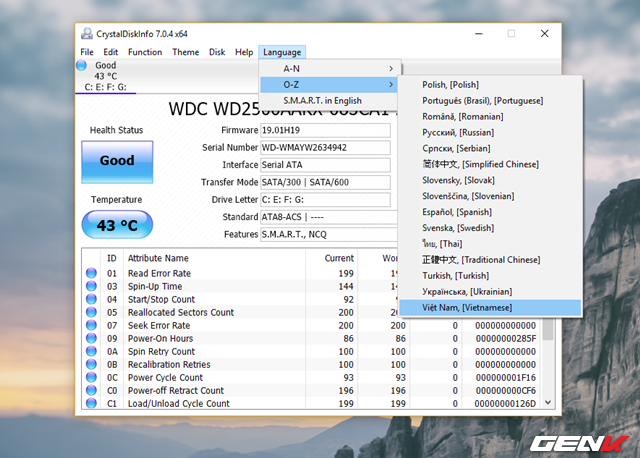640x458 pixels.
Task: Click the Standard field ATA8-ACS
Action: [329, 217]
